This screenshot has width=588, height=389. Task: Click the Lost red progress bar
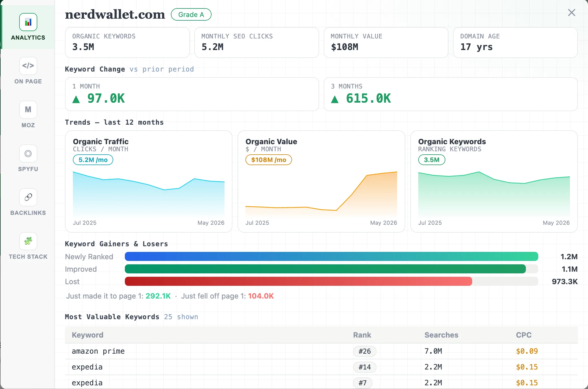point(299,281)
